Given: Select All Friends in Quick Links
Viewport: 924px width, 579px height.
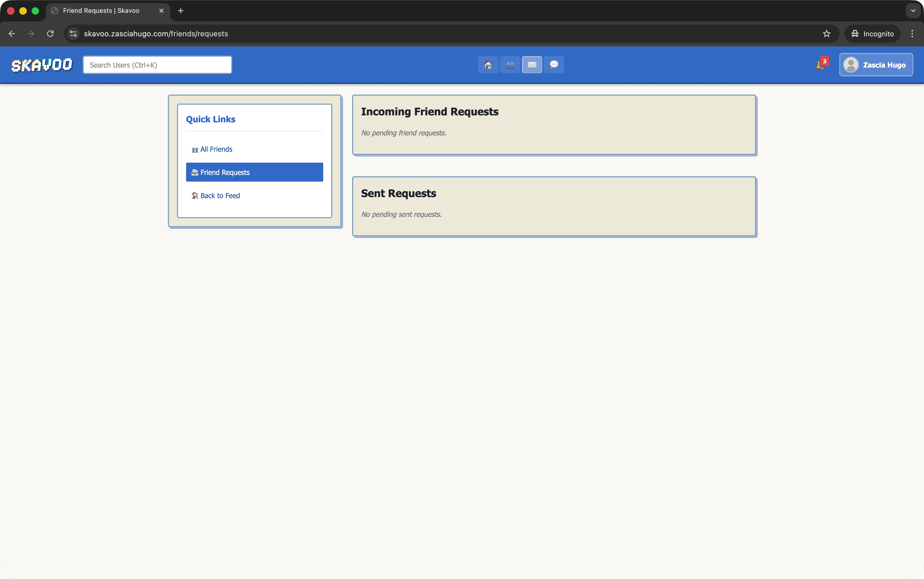Looking at the screenshot, I should coord(216,149).
